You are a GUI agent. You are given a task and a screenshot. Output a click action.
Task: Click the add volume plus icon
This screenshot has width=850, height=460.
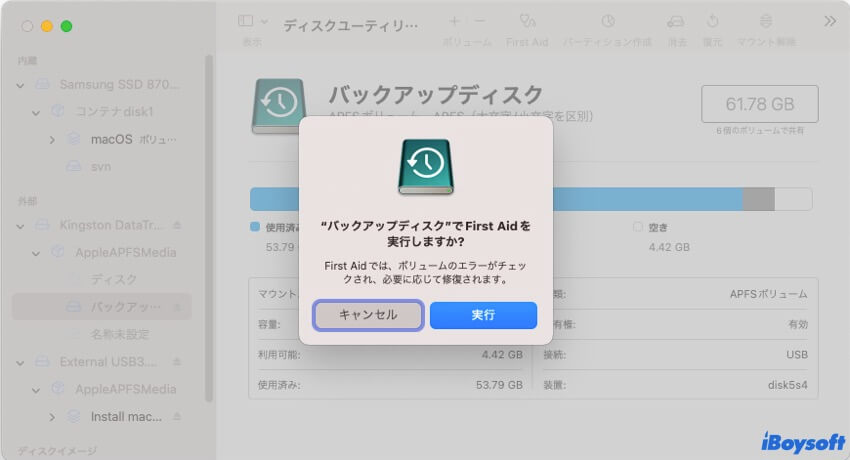pyautogui.click(x=454, y=21)
